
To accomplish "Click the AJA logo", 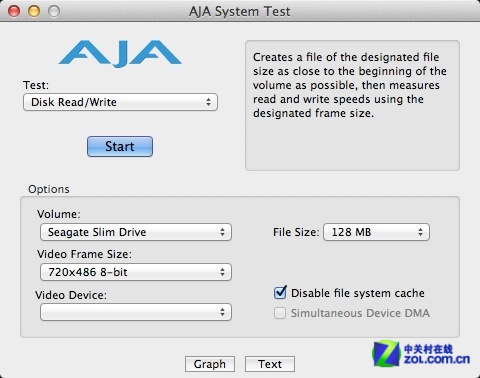I will pyautogui.click(x=120, y=54).
